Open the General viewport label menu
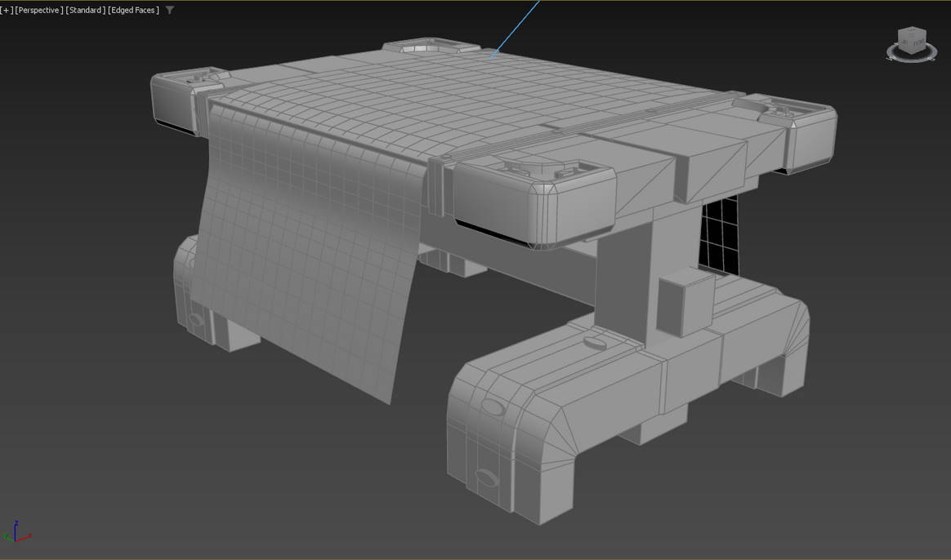 (x=7, y=10)
